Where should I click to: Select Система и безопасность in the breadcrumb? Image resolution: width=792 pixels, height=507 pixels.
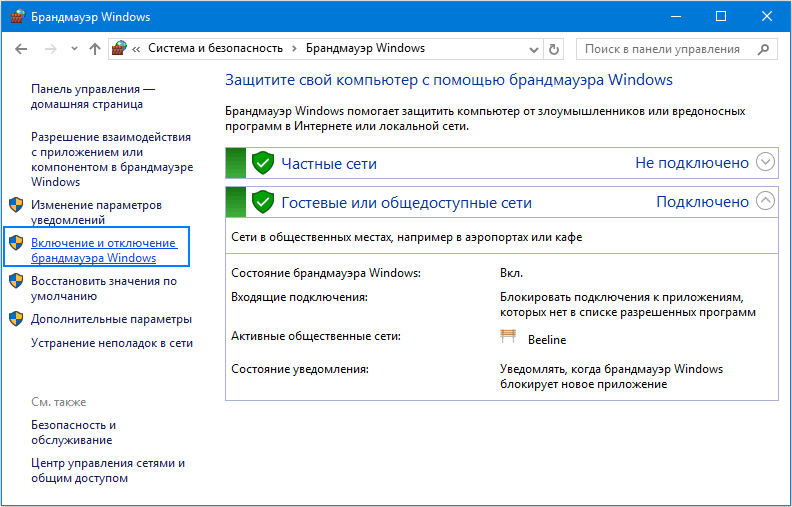215,49
